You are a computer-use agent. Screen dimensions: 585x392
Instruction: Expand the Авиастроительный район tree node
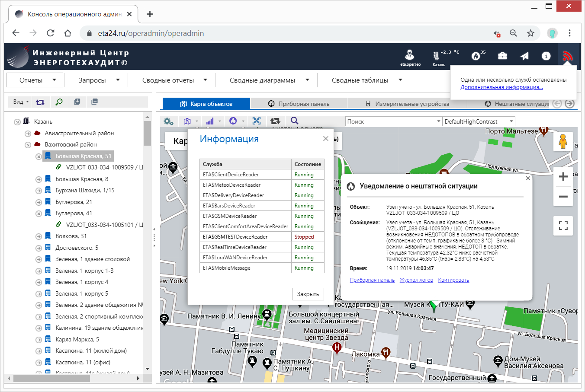tap(28, 134)
